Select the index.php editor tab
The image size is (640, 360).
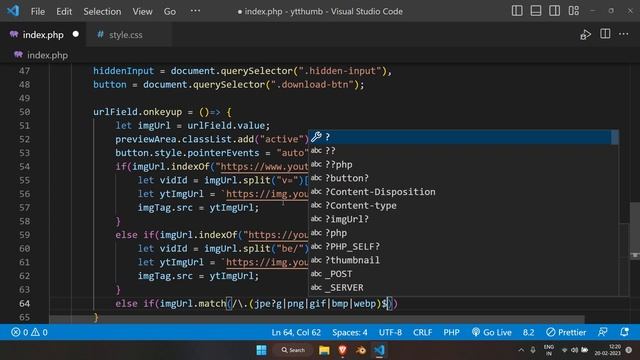[43, 35]
